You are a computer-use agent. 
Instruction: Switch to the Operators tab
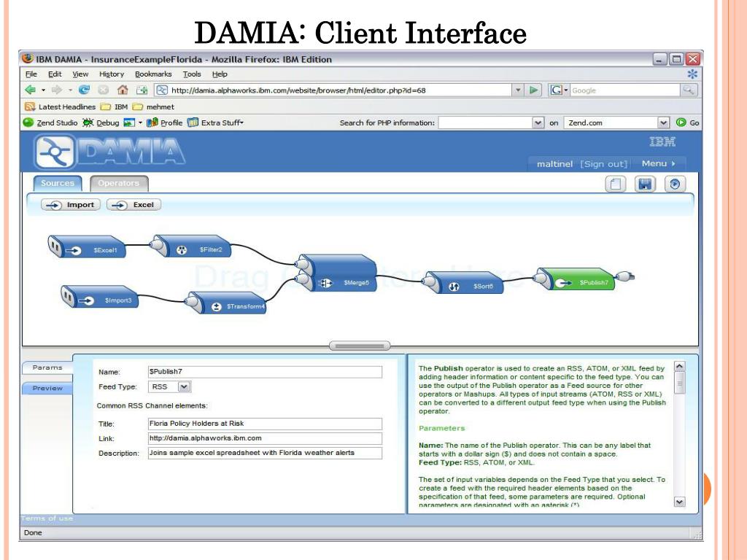(x=119, y=183)
